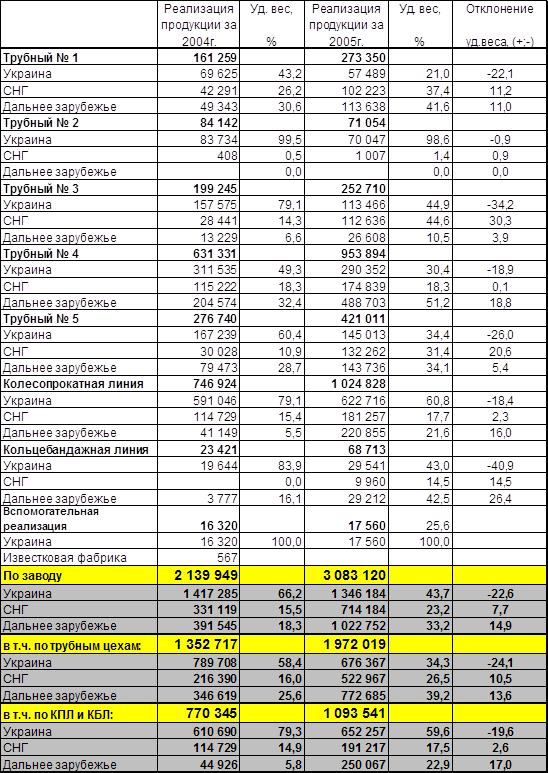The image size is (548, 773).
Task: Click the 1 972 019 yellow total cell
Action: (346, 644)
